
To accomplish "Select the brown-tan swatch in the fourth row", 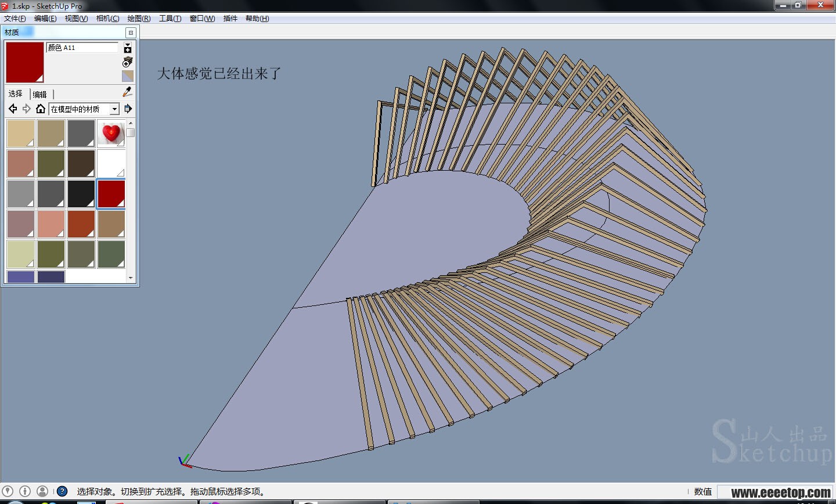I will pos(111,224).
